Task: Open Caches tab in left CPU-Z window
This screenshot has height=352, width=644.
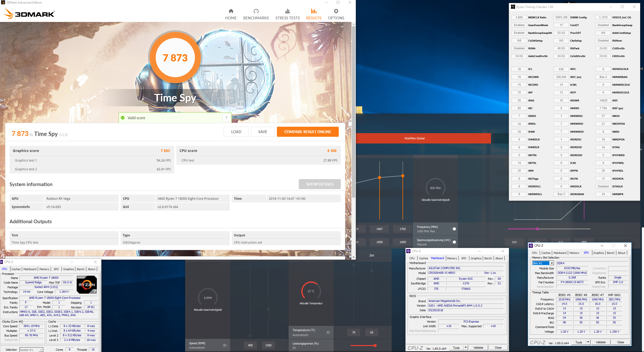Action: click(x=16, y=269)
